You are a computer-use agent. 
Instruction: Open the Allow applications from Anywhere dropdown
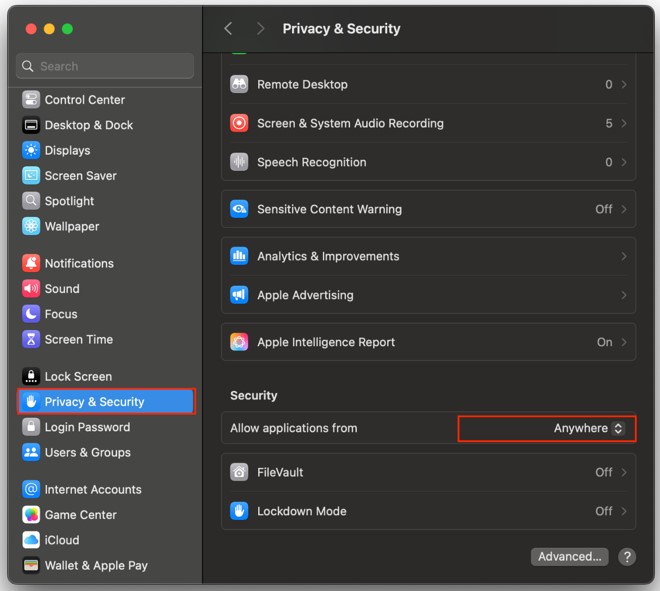tap(588, 429)
